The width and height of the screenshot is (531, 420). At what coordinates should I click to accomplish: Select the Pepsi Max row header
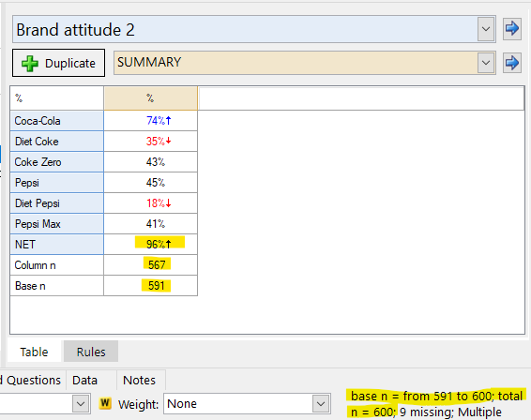(x=57, y=224)
